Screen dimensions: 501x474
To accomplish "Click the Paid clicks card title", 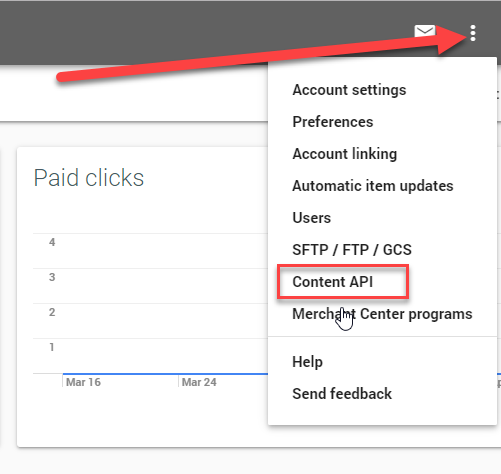I will pyautogui.click(x=89, y=178).
